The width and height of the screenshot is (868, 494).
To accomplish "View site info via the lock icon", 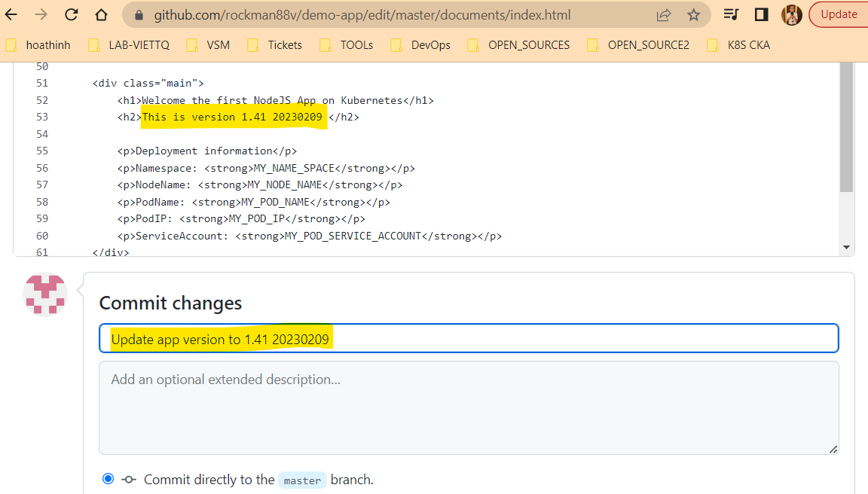I will click(137, 15).
